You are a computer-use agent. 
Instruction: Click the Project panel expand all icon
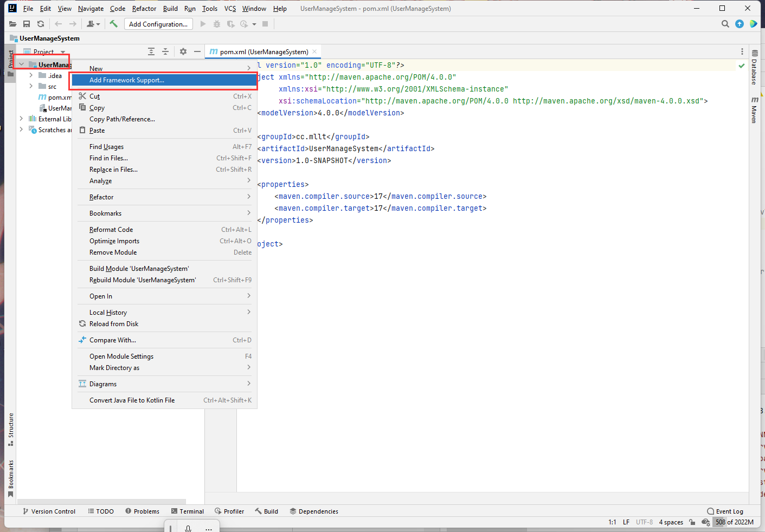(x=151, y=51)
